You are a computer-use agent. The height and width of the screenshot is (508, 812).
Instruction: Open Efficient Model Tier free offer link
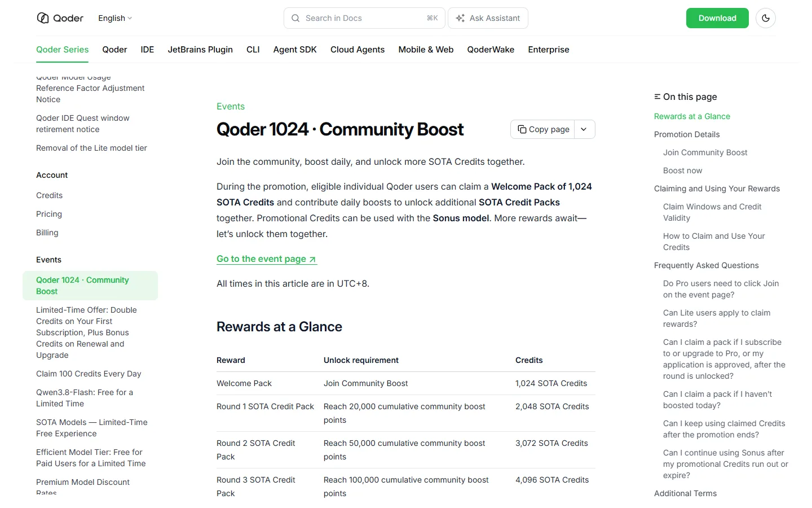91,458
